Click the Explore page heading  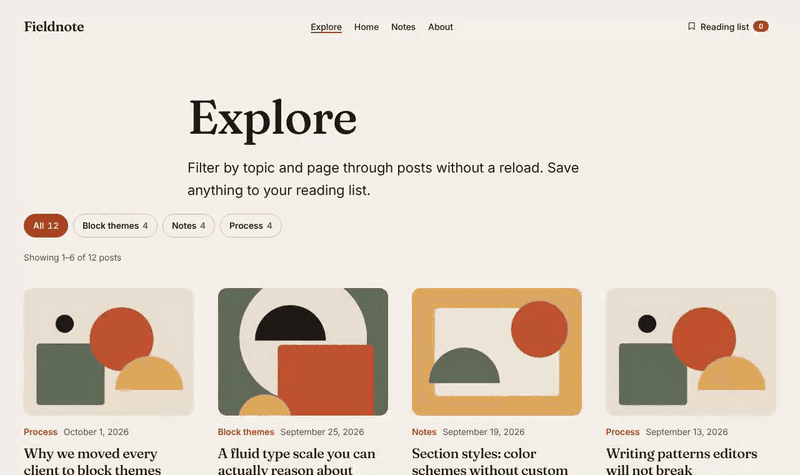273,119
